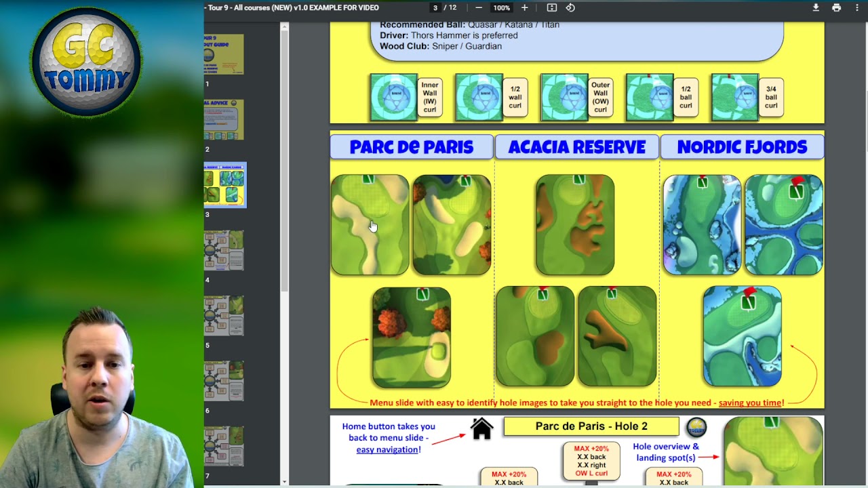
Task: Open the PDF viewer more actions menu
Action: pos(856,7)
